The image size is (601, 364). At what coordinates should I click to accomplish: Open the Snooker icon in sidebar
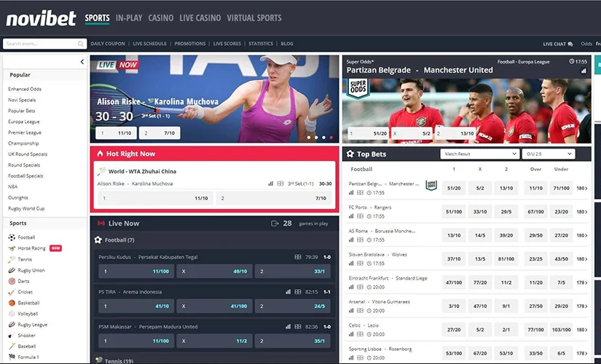tap(12, 336)
